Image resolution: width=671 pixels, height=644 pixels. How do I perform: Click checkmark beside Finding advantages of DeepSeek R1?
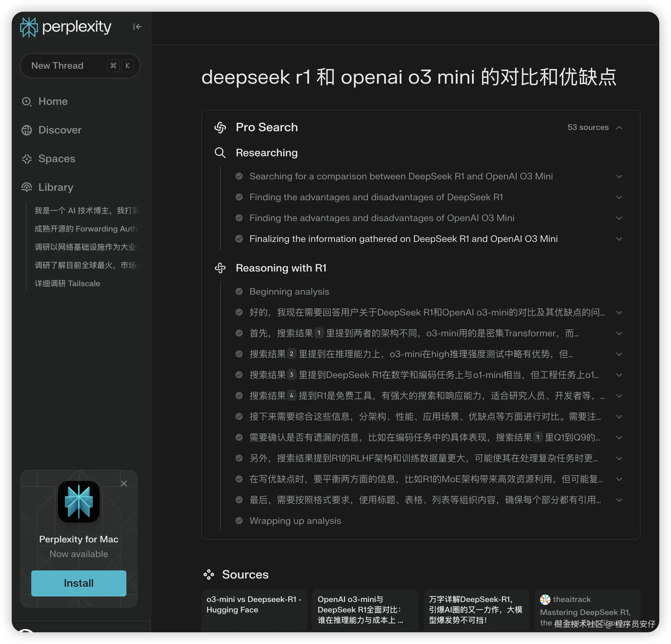tap(239, 197)
